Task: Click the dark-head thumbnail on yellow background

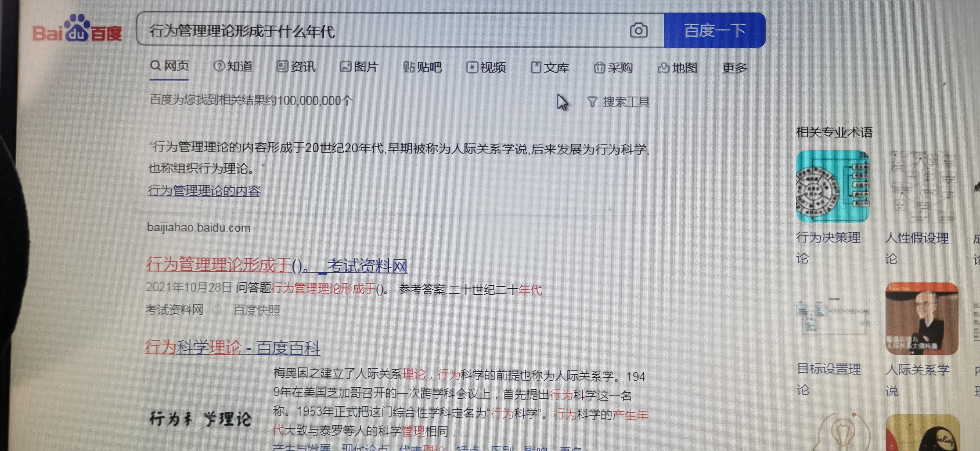Action: coord(922,433)
